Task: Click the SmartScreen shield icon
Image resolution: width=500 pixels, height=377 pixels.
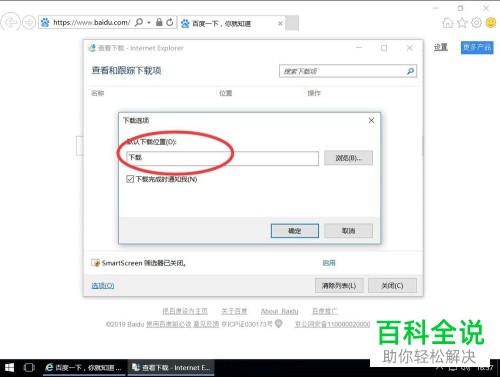Action: point(95,263)
